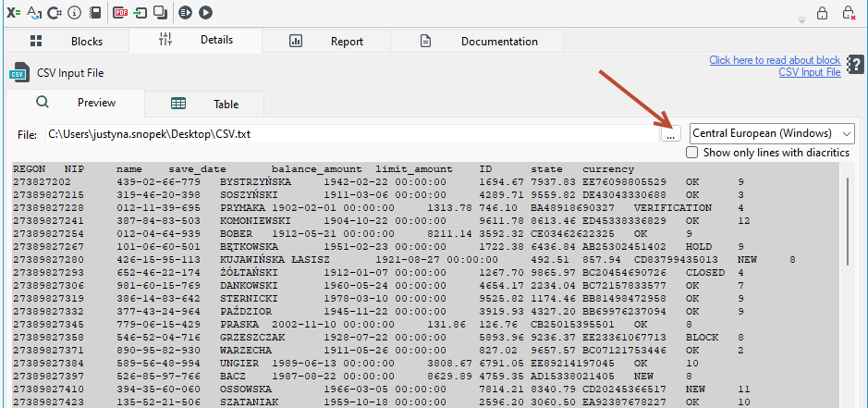Viewport: 868px width, 408px height.
Task: Click the dark notebook icon in toolbar
Action: tap(94, 12)
